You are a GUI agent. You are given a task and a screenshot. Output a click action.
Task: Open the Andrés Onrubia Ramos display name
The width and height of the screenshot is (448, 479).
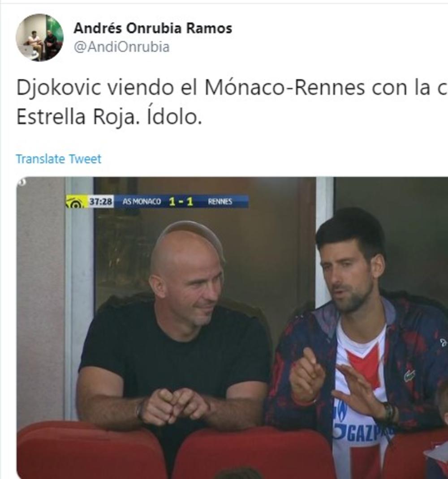153,28
